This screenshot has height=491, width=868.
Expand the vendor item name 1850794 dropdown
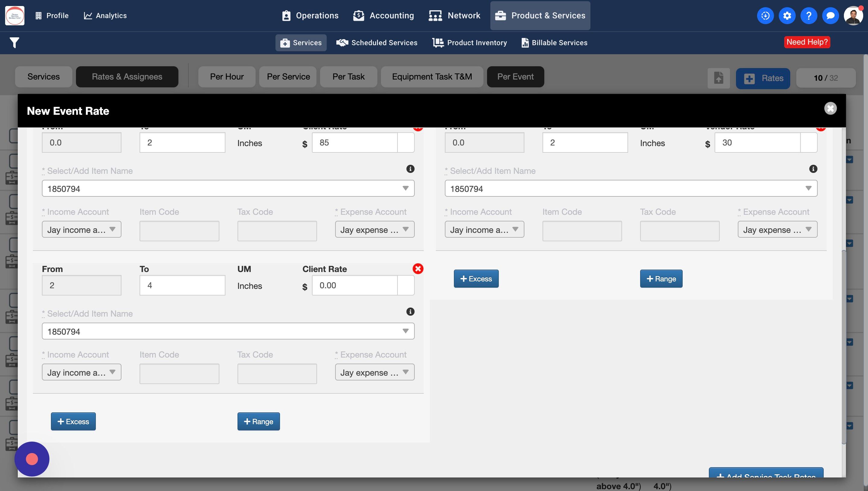808,188
